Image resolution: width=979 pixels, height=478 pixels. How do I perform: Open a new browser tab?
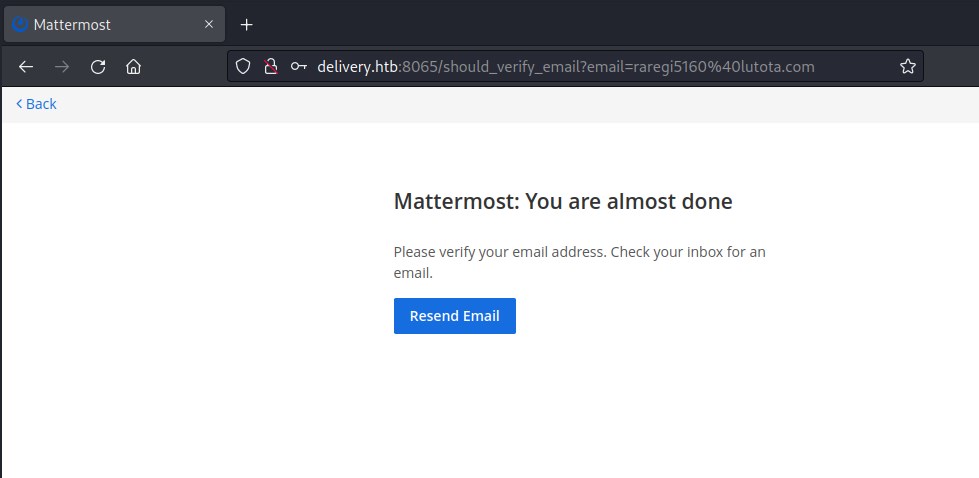tap(247, 24)
